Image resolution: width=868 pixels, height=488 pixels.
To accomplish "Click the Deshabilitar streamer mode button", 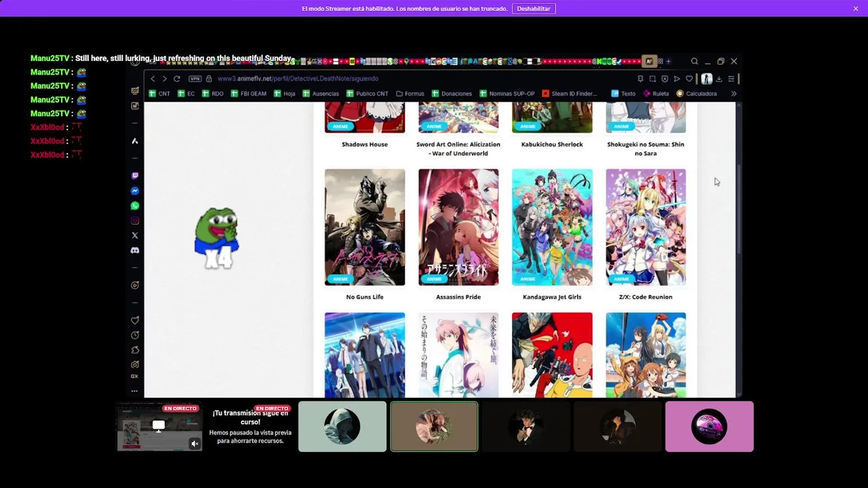I will click(x=534, y=9).
